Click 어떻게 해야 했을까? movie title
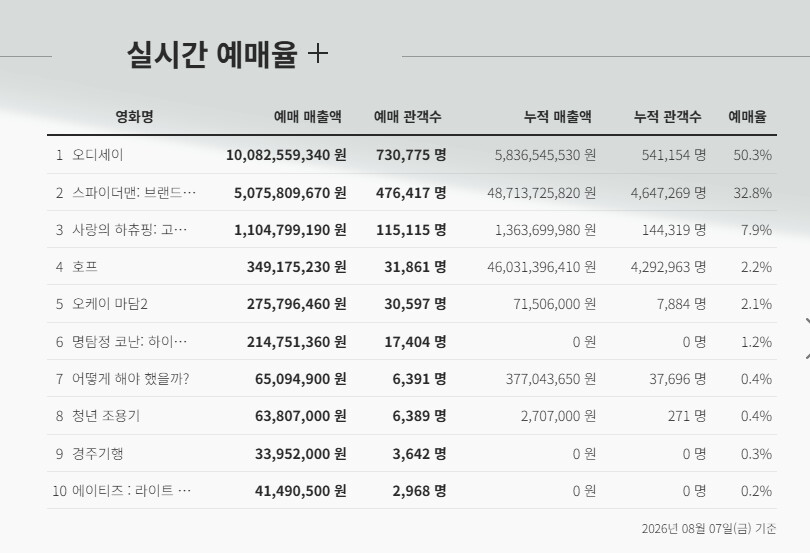The height and width of the screenshot is (553, 810). coord(131,379)
